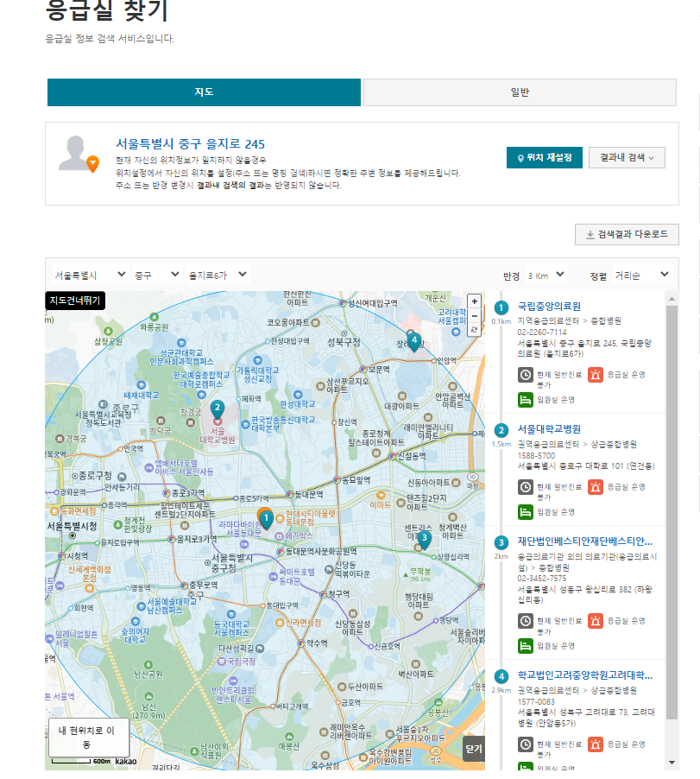
Task: Click 동대문역사문화공원역 station label on map
Action: pyautogui.click(x=321, y=552)
